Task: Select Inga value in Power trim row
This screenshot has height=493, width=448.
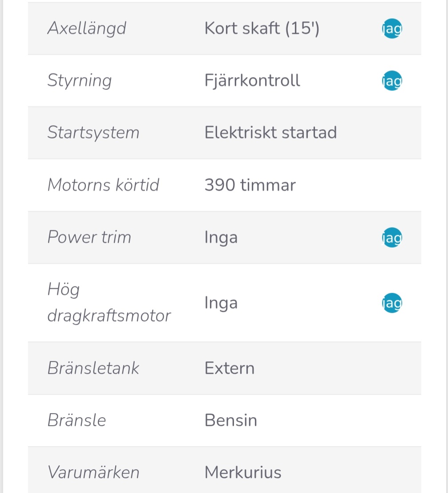Action: click(221, 238)
